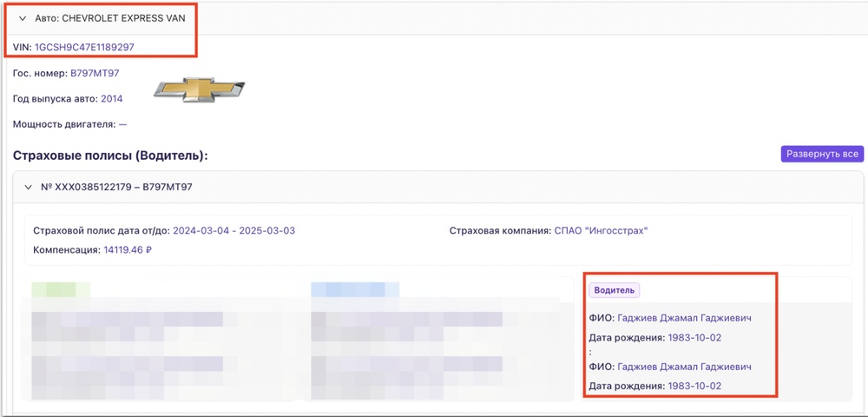Click the blurred blue tag label

354,290
